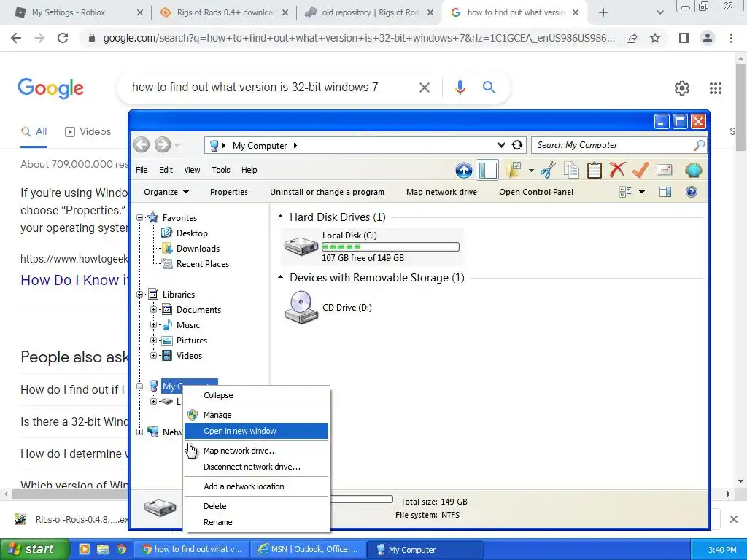The image size is (747, 560).
Task: Choose Rename in the context menu
Action: pyautogui.click(x=256, y=522)
